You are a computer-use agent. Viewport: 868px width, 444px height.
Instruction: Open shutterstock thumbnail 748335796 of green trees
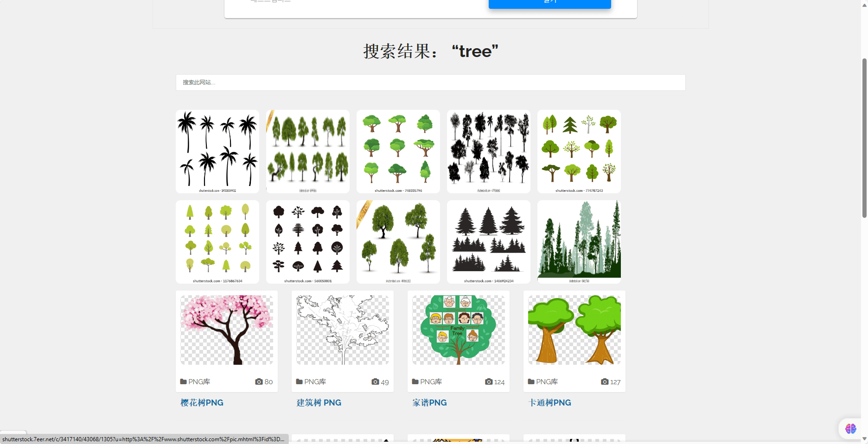point(398,152)
